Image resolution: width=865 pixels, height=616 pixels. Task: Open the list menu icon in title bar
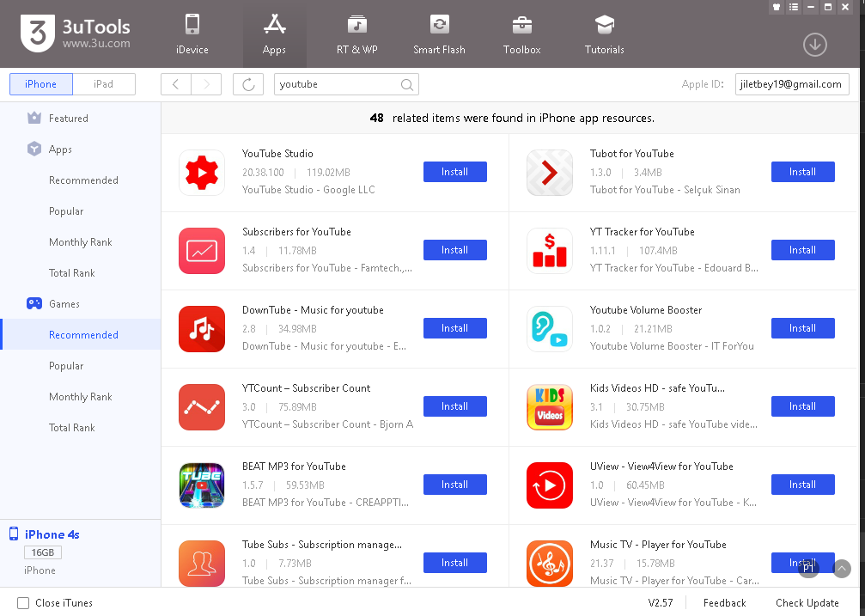[794, 7]
